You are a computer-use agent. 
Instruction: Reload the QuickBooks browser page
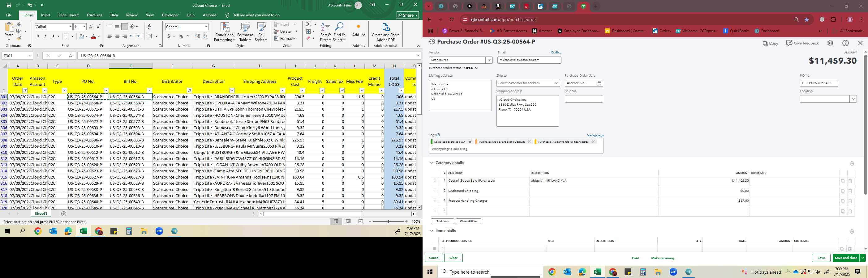452,19
